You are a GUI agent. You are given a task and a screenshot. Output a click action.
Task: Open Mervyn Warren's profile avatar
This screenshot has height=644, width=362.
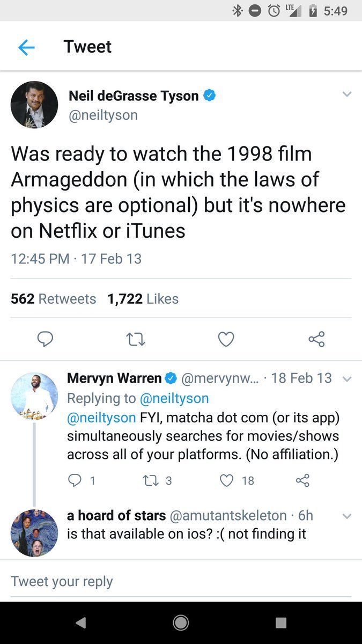[34, 396]
